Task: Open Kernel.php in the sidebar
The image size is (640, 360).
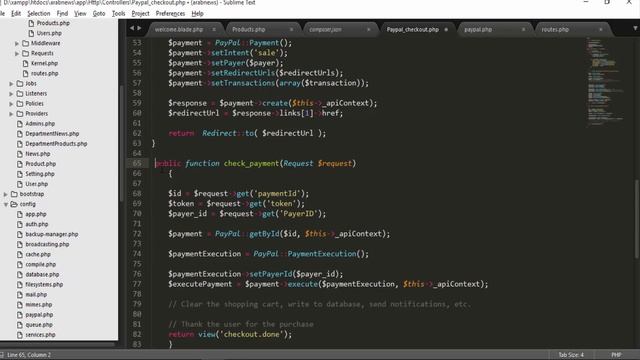Action: (x=44, y=63)
